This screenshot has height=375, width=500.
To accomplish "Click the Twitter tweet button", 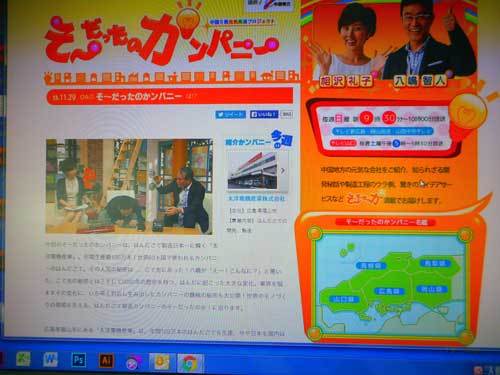I will [231, 114].
